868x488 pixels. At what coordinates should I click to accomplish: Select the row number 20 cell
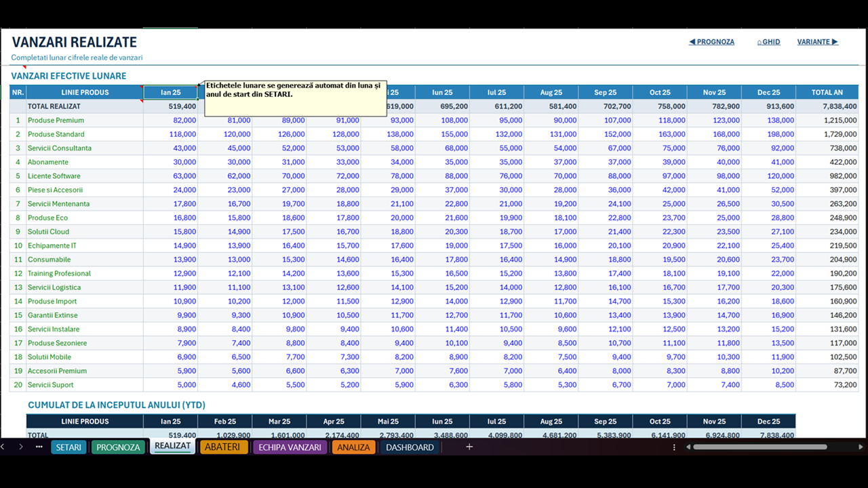click(x=18, y=384)
